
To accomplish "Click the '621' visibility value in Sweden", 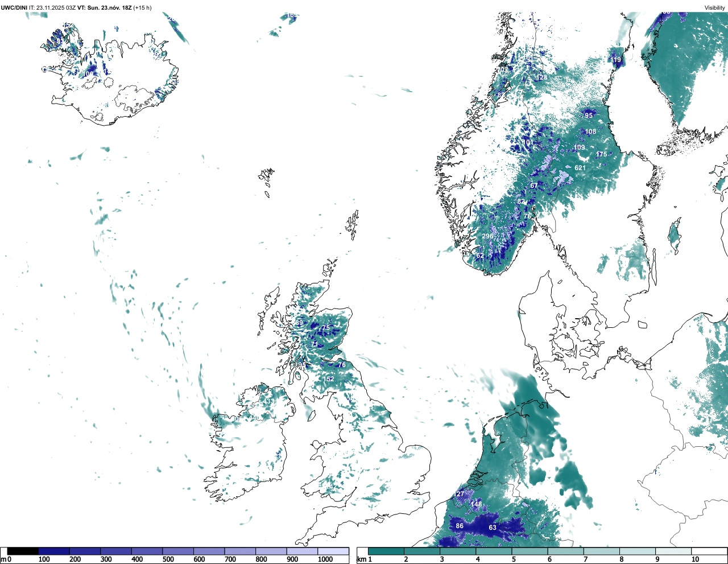I will pos(580,168).
